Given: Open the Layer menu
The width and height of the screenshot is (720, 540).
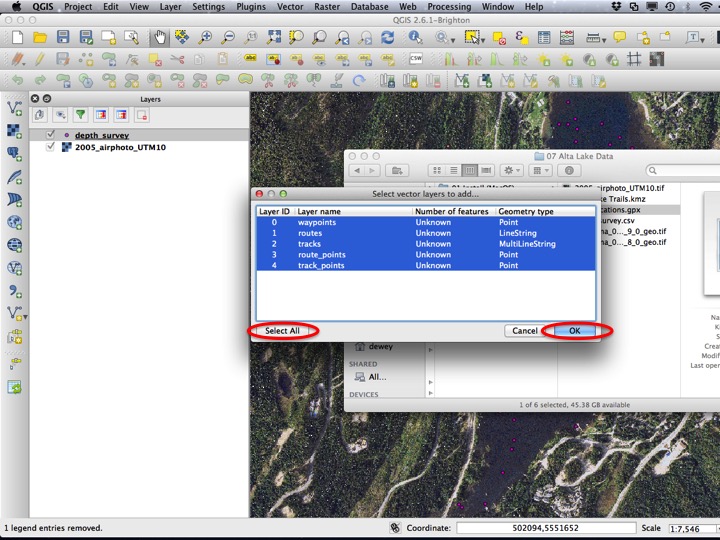Looking at the screenshot, I should pyautogui.click(x=170, y=6).
